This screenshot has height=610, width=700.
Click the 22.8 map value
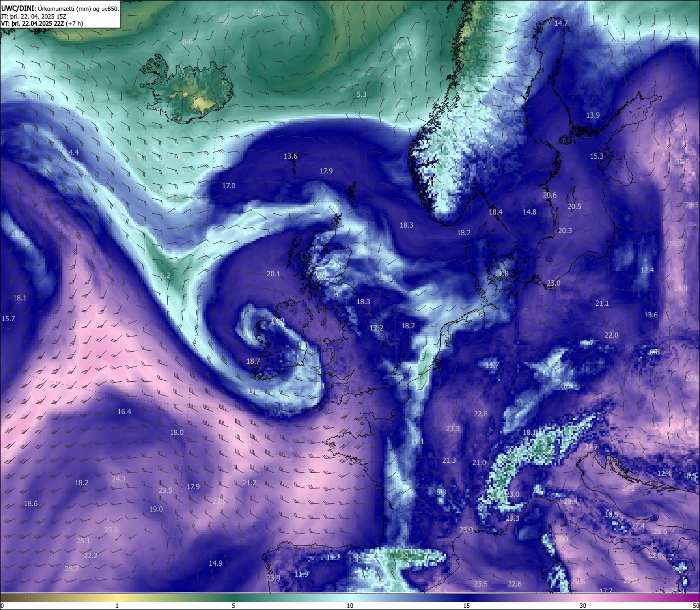pyautogui.click(x=481, y=414)
